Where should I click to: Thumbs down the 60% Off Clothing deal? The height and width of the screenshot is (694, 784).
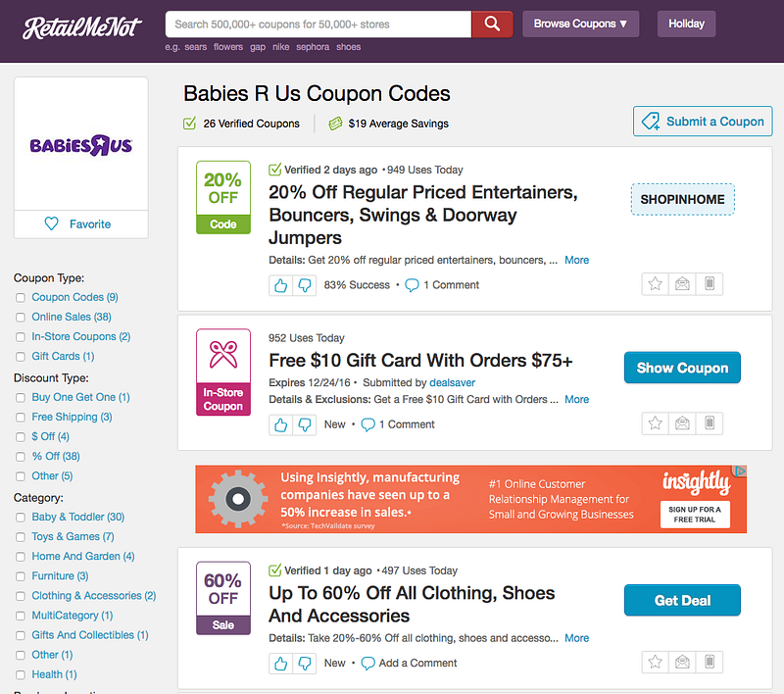point(305,664)
